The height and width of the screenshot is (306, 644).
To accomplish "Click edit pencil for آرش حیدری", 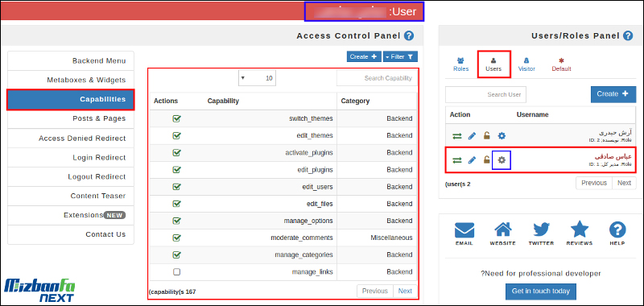I will click(472, 136).
